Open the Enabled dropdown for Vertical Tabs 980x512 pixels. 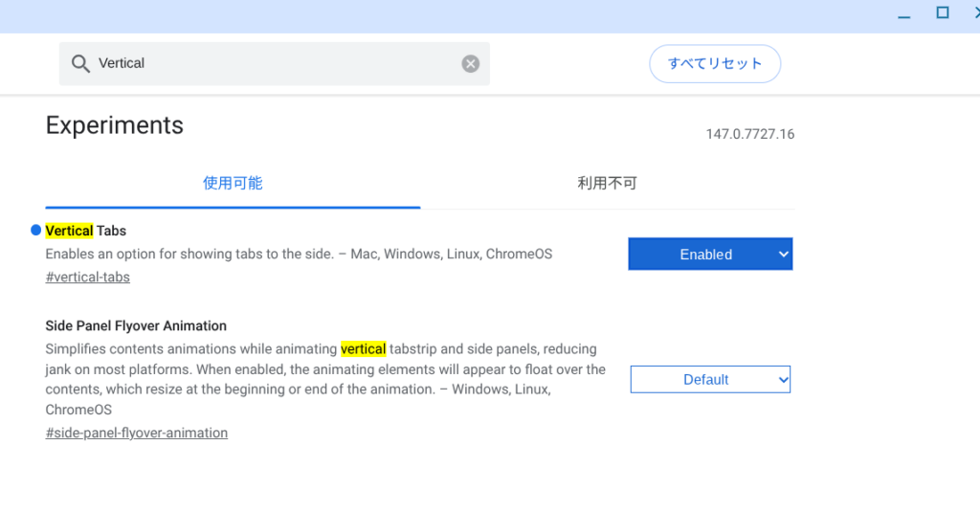click(x=710, y=255)
